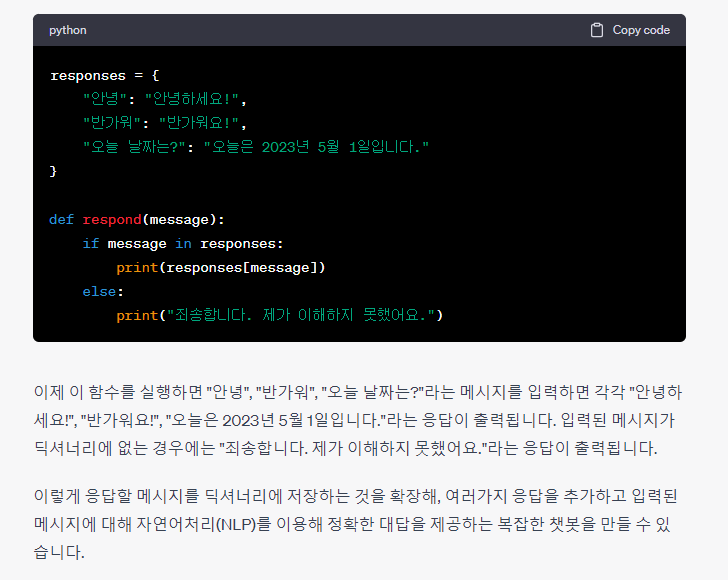Click the line starting with '딕셔너리에 없는 경우에는'
Screen dimensions: 728x580
(x=346, y=448)
